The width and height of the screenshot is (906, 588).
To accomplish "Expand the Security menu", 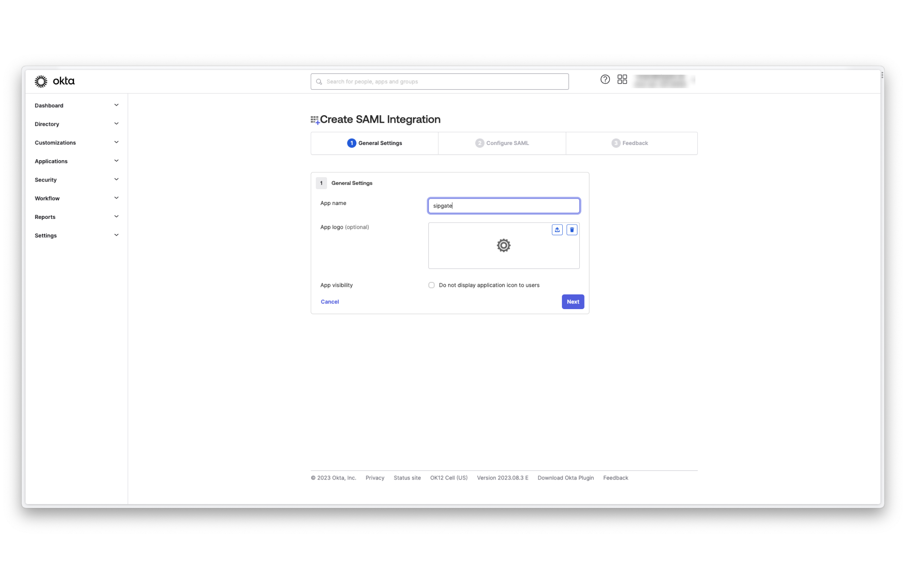I will (x=76, y=180).
